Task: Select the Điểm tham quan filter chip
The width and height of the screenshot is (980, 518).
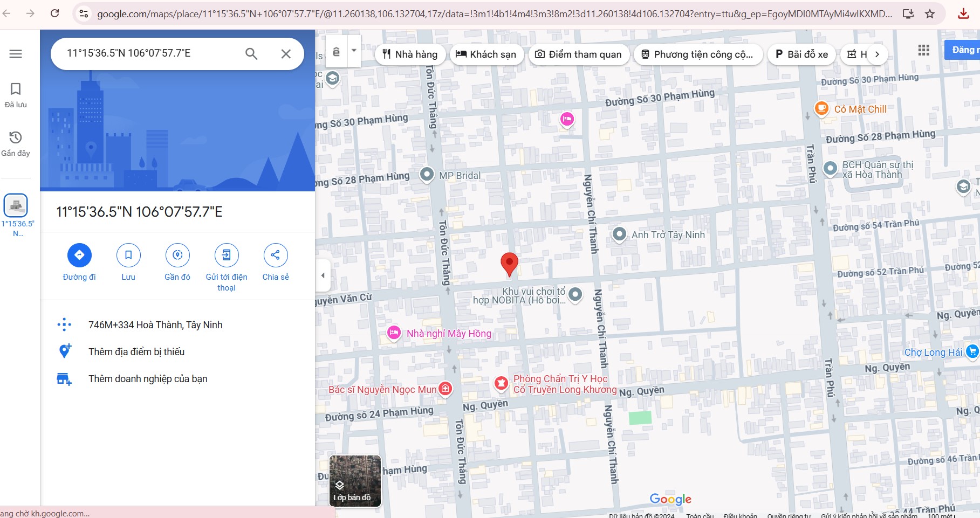Action: (x=578, y=54)
